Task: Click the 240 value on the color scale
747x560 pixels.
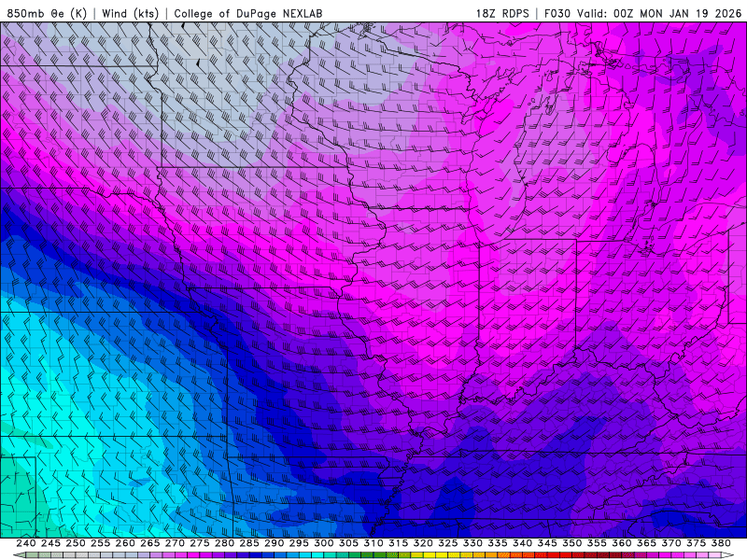Action: click(26, 543)
